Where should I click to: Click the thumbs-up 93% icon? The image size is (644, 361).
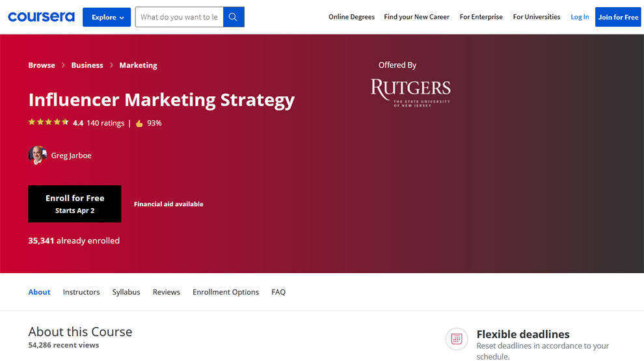(139, 123)
